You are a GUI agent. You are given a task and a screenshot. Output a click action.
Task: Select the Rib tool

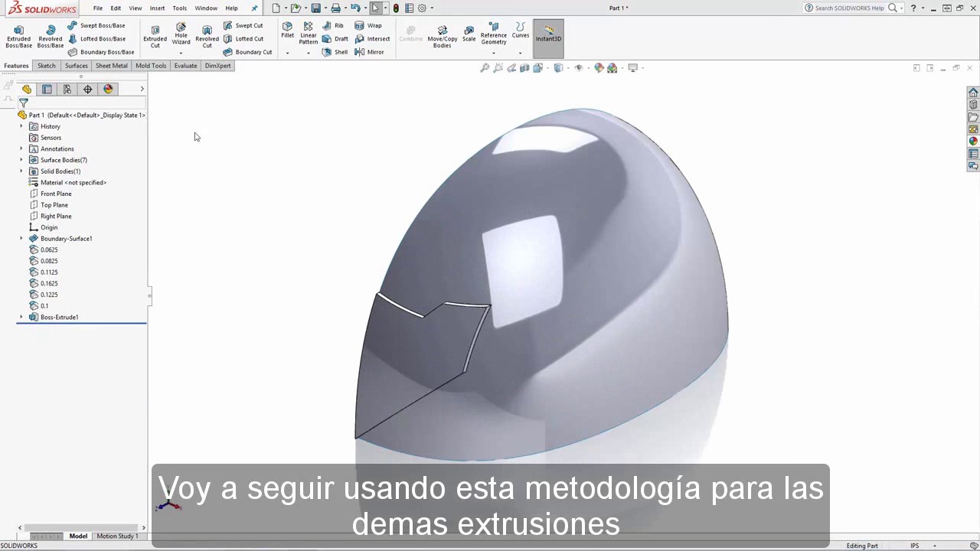coord(333,25)
